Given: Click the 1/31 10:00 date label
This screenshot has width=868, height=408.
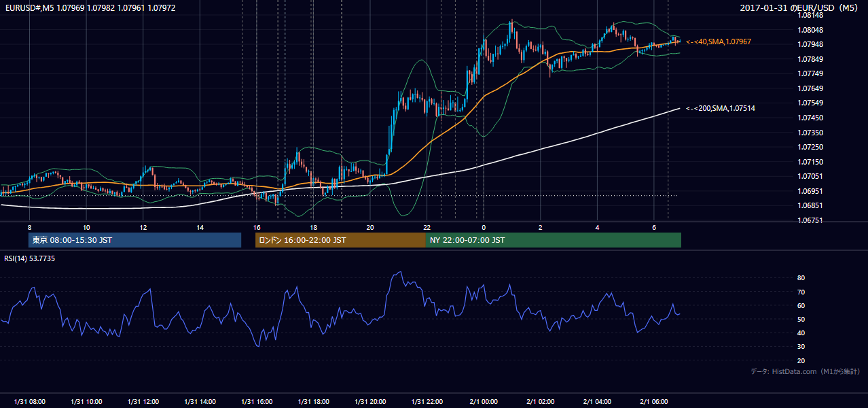Looking at the screenshot, I should (x=86, y=402).
